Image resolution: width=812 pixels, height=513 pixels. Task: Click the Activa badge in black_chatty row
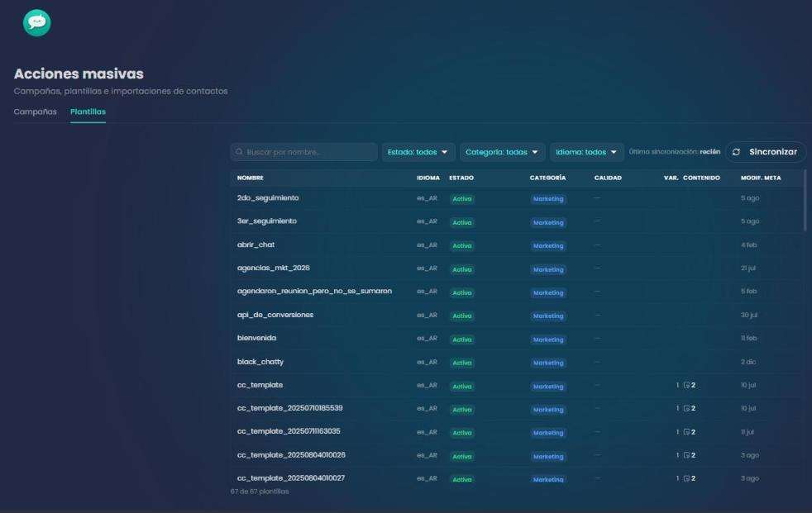tap(462, 363)
